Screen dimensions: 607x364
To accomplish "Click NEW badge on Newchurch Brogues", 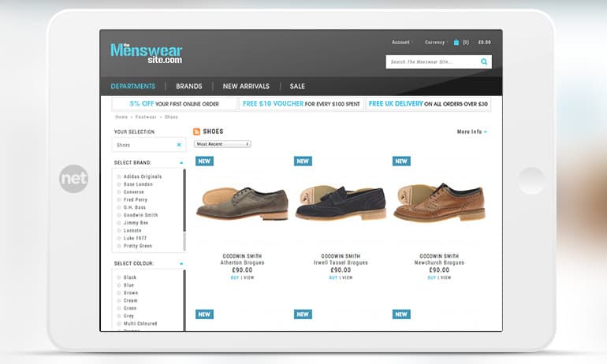I will pos(401,162).
